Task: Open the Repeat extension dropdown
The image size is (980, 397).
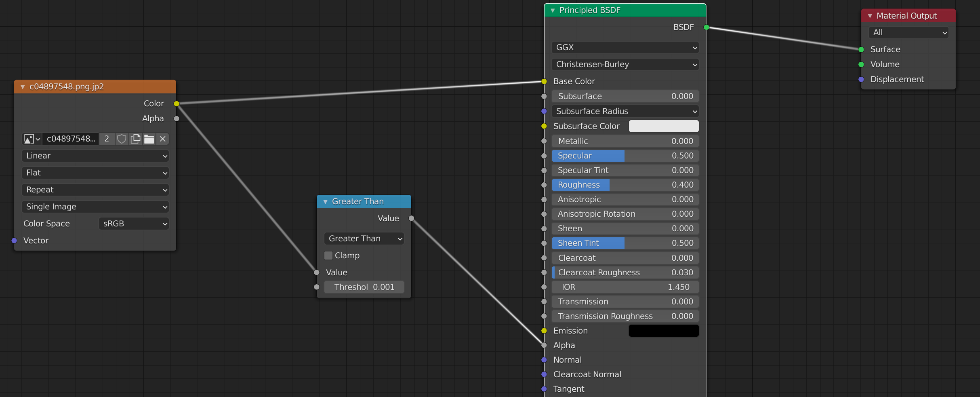Action: pyautogui.click(x=95, y=190)
